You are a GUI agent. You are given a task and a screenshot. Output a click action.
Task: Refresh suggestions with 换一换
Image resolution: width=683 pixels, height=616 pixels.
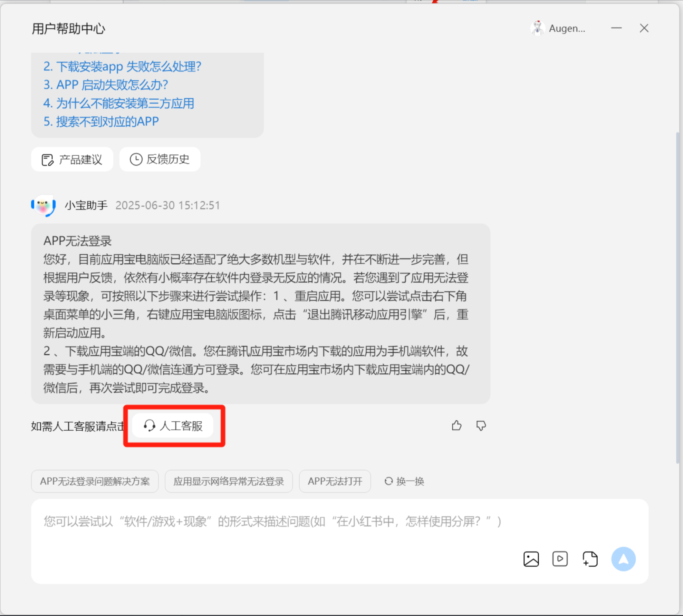pyautogui.click(x=404, y=481)
